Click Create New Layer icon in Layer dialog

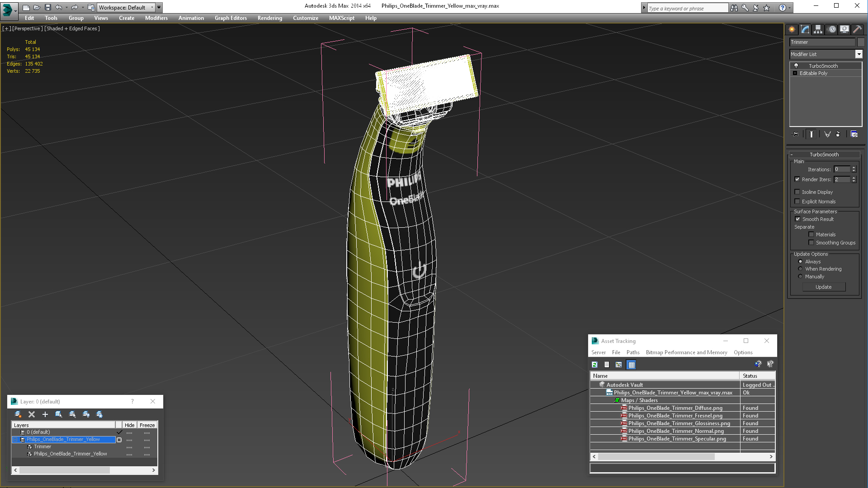pos(18,414)
